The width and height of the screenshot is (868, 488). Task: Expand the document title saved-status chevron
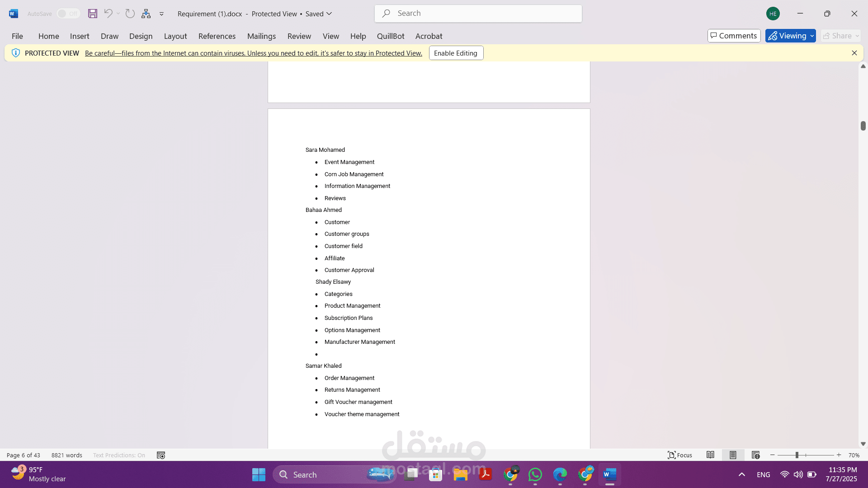(x=329, y=14)
